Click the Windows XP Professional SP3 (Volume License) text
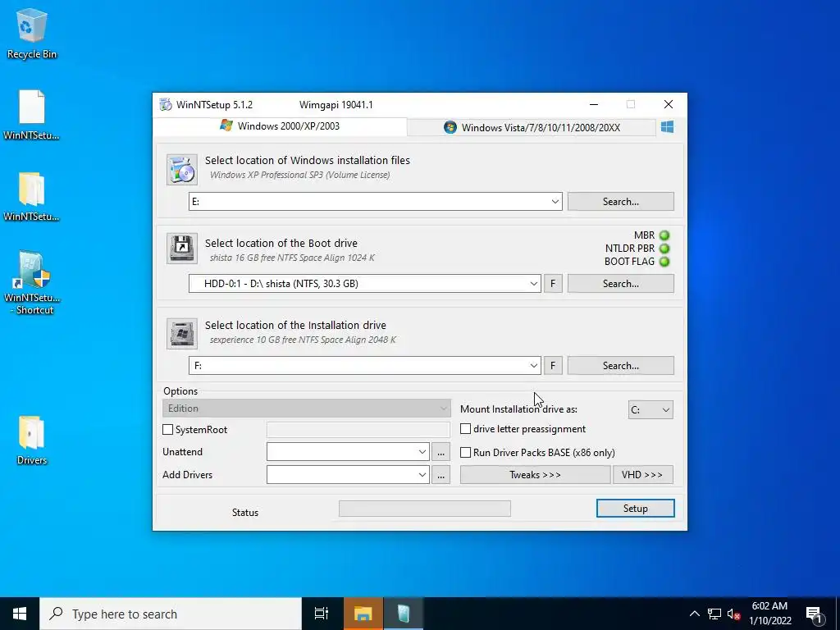This screenshot has height=630, width=840. 300,175
